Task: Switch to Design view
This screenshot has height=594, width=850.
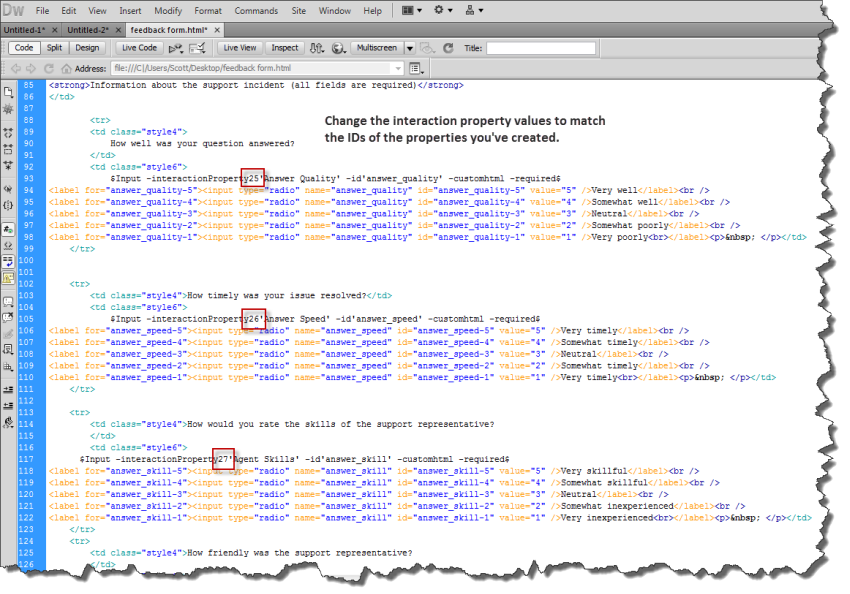Action: click(x=87, y=48)
